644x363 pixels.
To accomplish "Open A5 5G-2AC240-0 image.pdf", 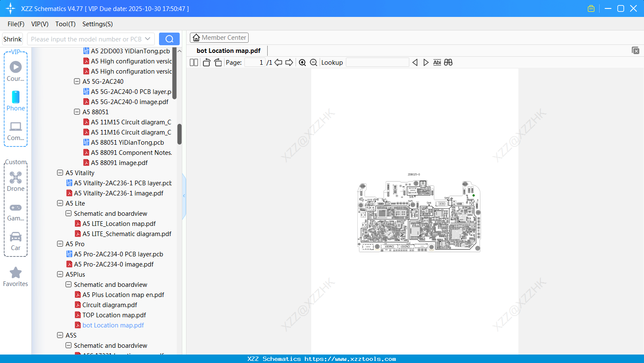I will pos(129,102).
